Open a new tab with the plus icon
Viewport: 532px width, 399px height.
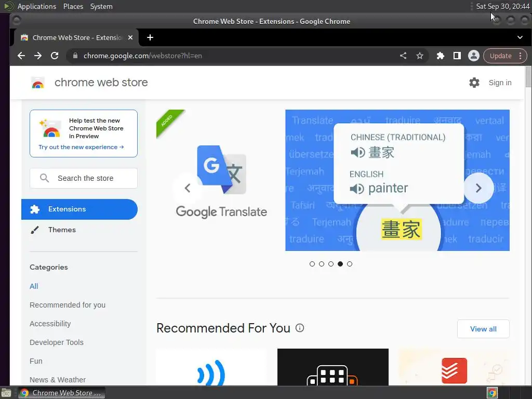150,37
